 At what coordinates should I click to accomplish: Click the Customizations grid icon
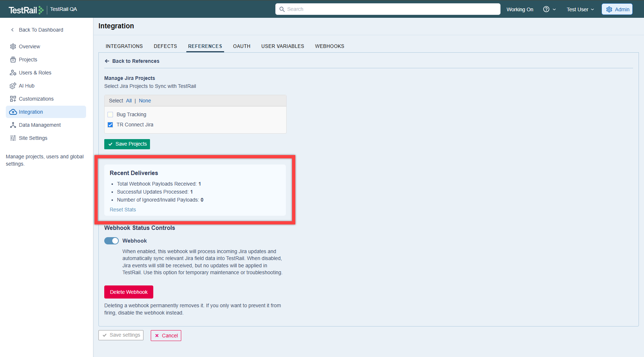[x=13, y=99]
